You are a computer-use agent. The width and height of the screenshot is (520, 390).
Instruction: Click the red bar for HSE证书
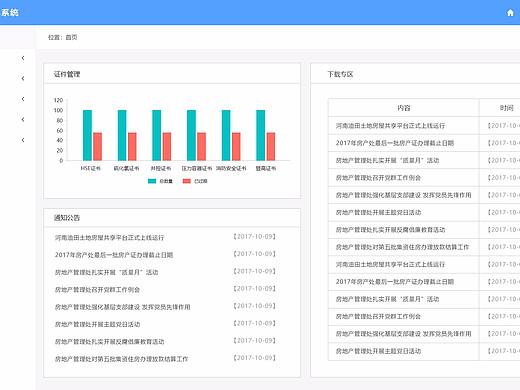[x=97, y=147]
